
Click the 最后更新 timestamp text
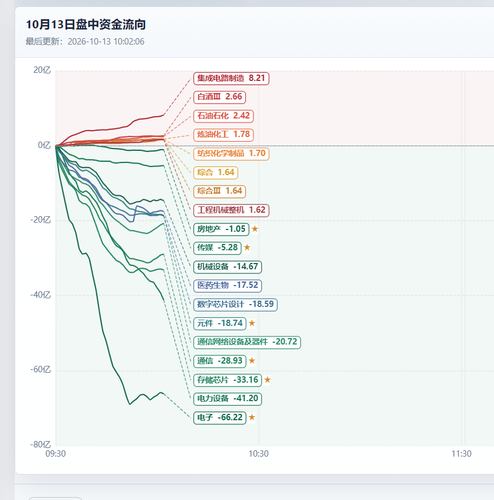click(85, 42)
